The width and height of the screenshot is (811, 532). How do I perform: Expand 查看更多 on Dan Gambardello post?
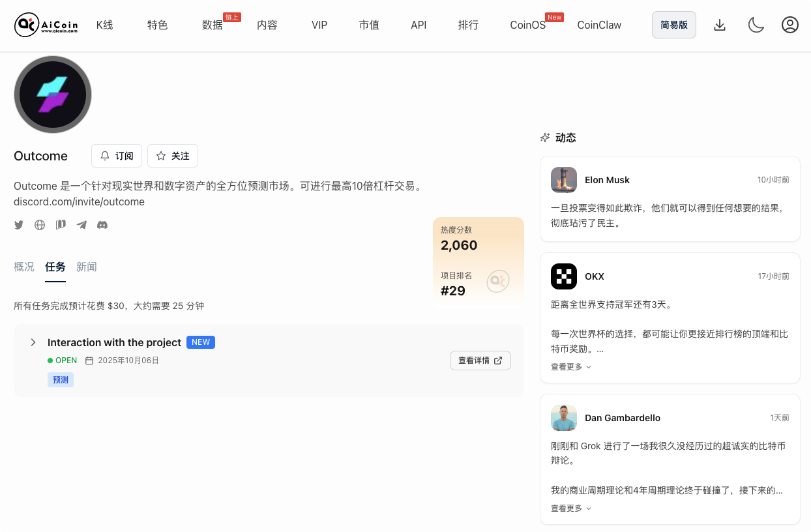pyautogui.click(x=571, y=509)
